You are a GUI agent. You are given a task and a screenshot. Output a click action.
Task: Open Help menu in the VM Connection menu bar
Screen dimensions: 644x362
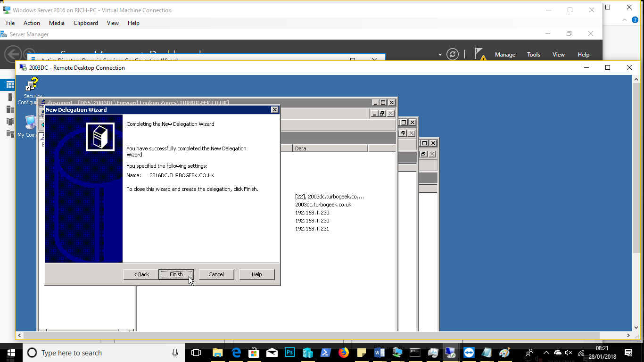pos(133,23)
